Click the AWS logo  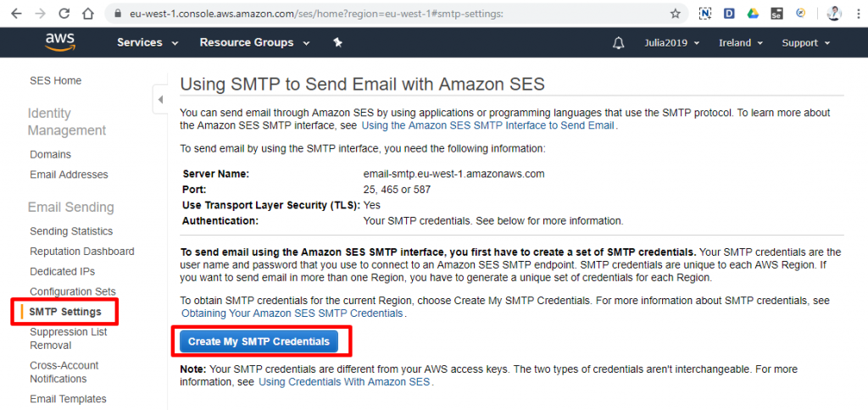click(x=61, y=42)
